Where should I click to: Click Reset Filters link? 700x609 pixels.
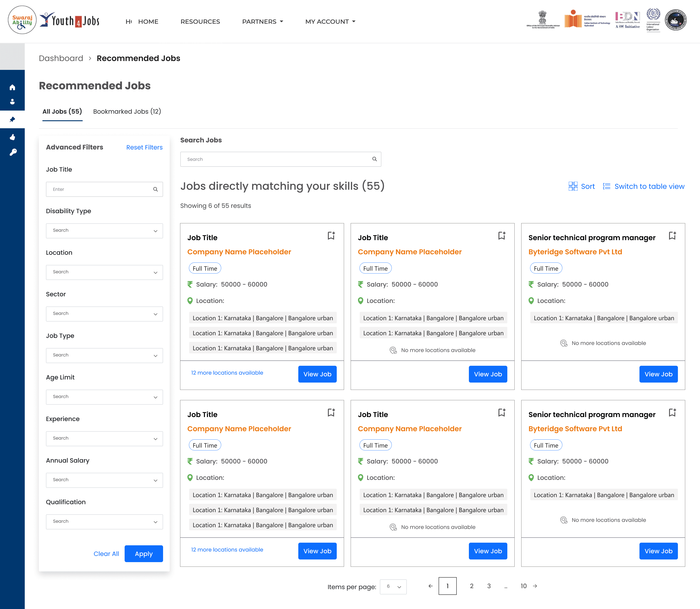tap(144, 147)
